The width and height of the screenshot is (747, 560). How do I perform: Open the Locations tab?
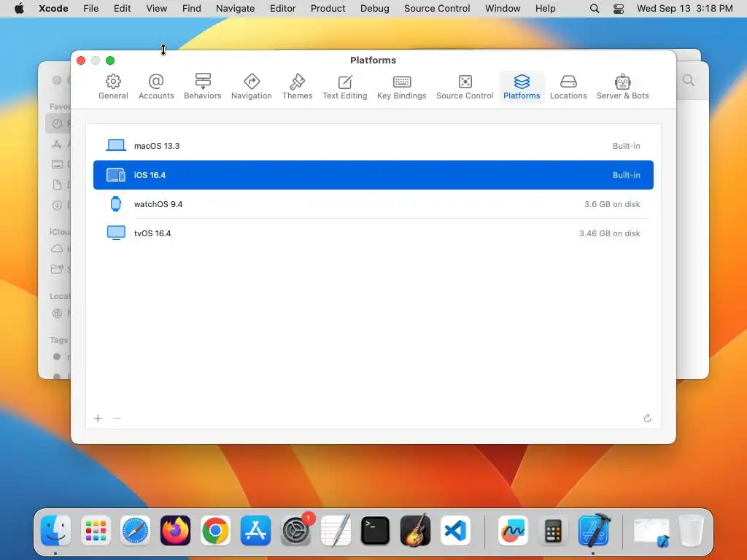tap(568, 87)
